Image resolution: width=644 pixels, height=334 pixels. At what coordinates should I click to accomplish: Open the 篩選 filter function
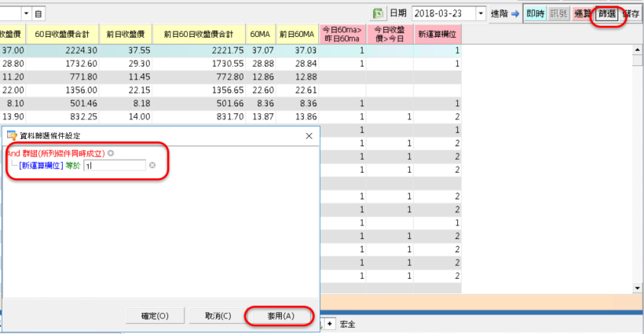coord(607,14)
